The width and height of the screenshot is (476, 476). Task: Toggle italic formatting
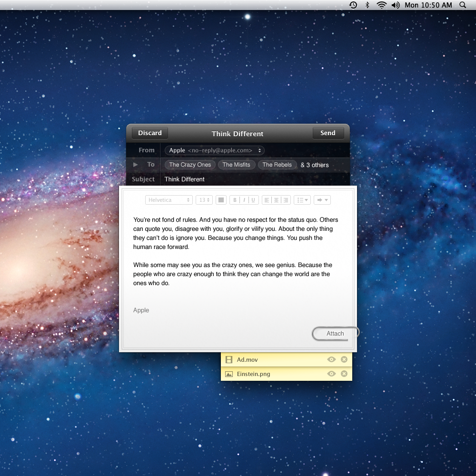pos(244,200)
